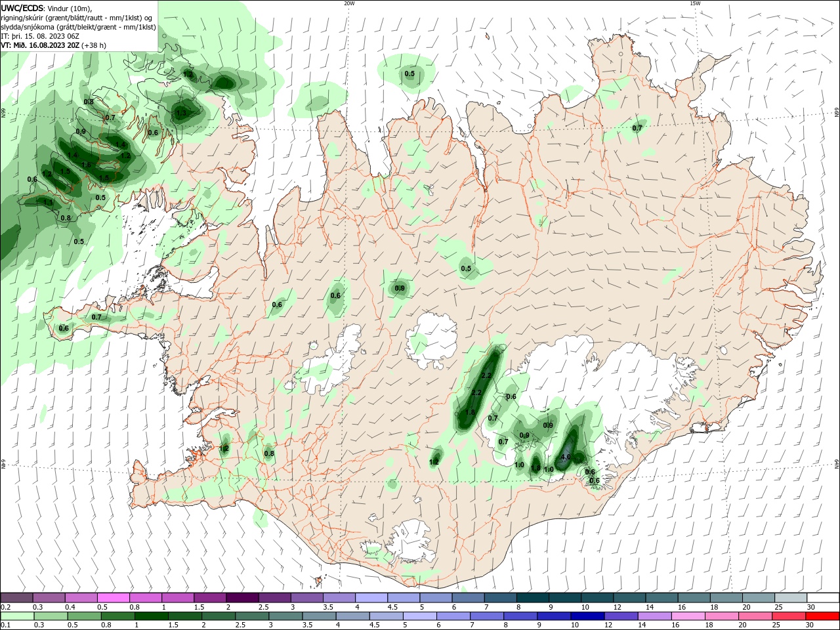This screenshot has height=630, width=840.
Task: Click the darkest purple swatch between 2 and 2.5, upper scale
Action: tap(243, 598)
